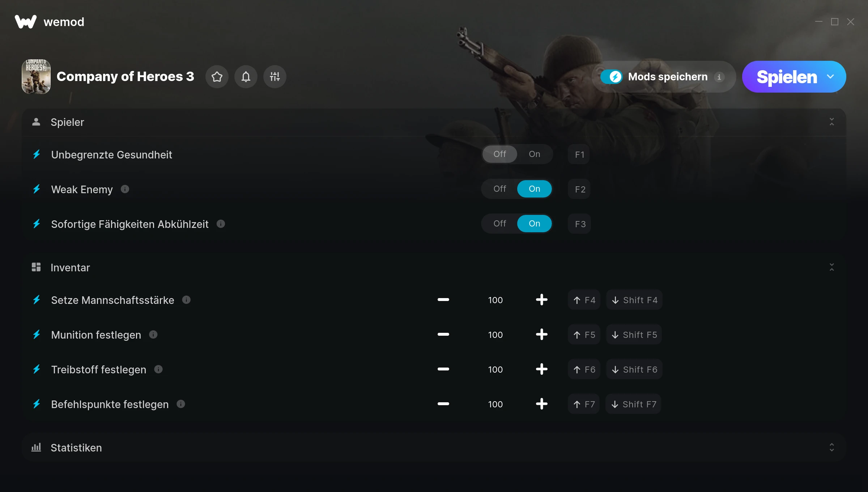Image resolution: width=868 pixels, height=492 pixels.
Task: Favorite the game with star icon
Action: pyautogui.click(x=217, y=77)
